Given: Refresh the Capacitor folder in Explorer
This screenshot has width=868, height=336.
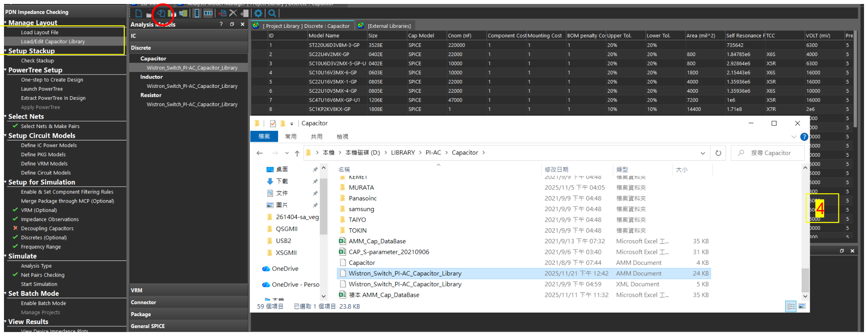Looking at the screenshot, I should pyautogui.click(x=718, y=153).
